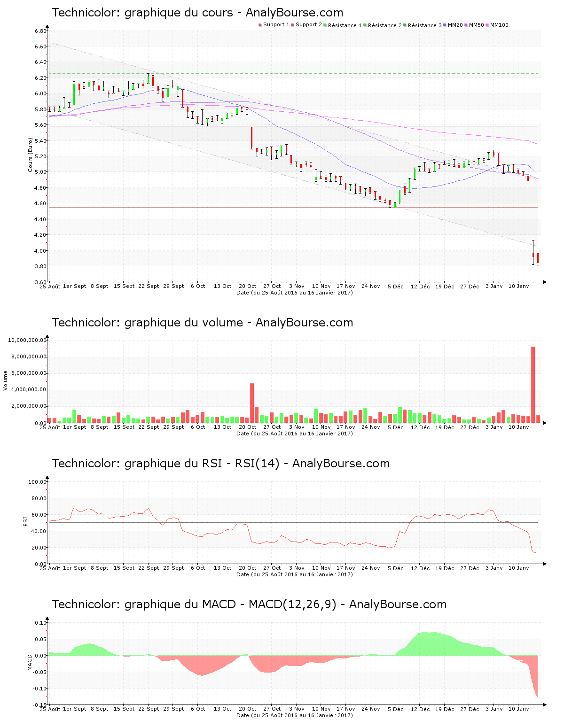This screenshot has width=564, height=728.
Task: Click the 0.10 value on MACD axis
Action: [x=41, y=623]
